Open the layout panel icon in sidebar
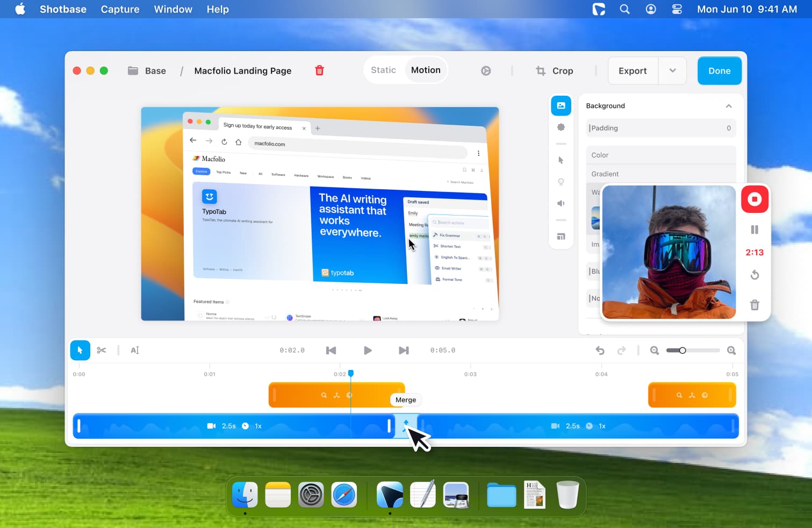Image resolution: width=812 pixels, height=528 pixels. tap(561, 237)
